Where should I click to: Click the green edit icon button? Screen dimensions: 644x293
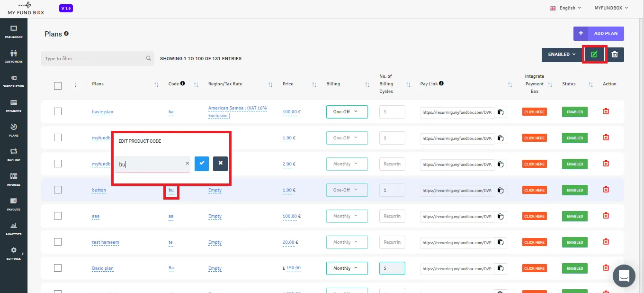594,55
